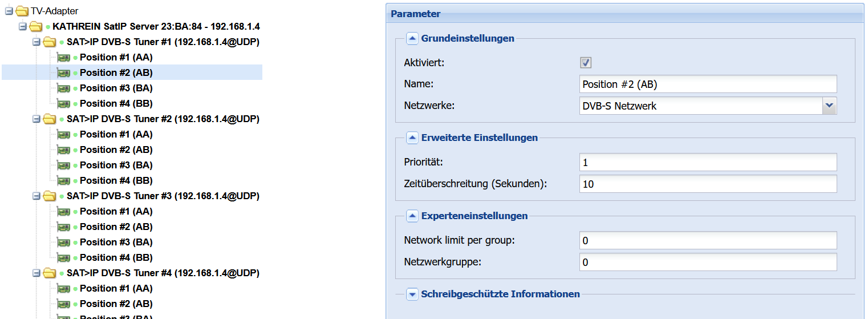Select Position #2 (AB) under Tuner #3
The image size is (868, 319).
pos(116,227)
